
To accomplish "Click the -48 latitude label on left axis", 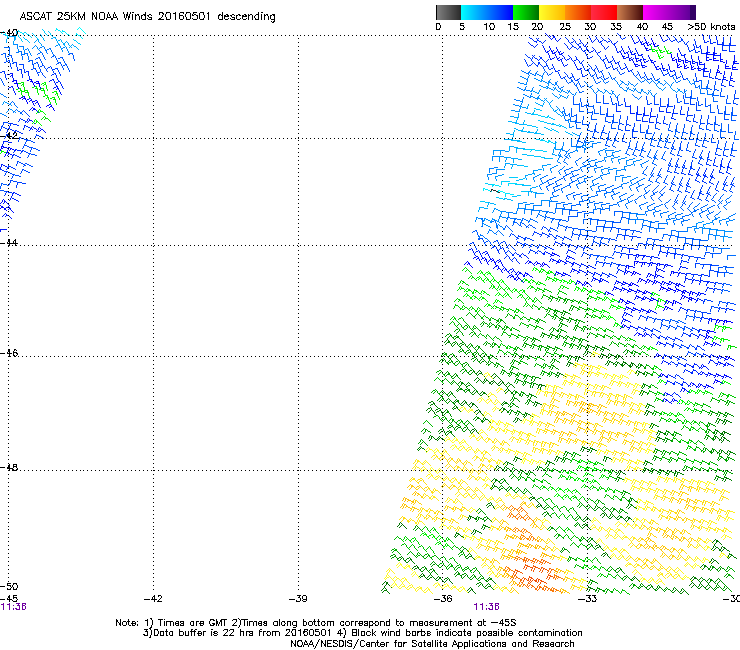I will point(9,467).
